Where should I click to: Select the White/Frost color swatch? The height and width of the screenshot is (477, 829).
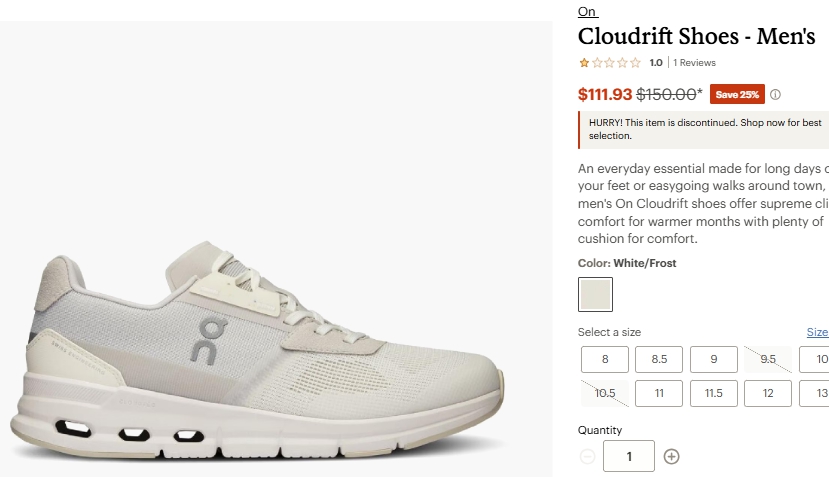tap(595, 294)
